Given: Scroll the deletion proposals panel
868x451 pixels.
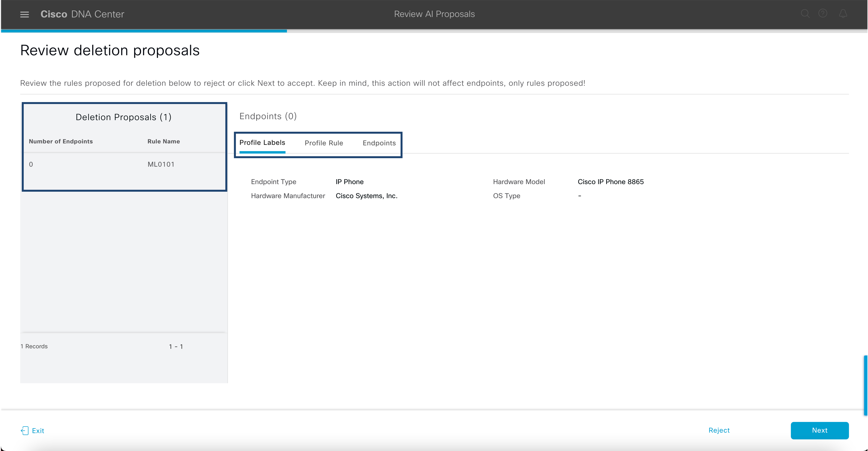Looking at the screenshot, I should point(123,241).
